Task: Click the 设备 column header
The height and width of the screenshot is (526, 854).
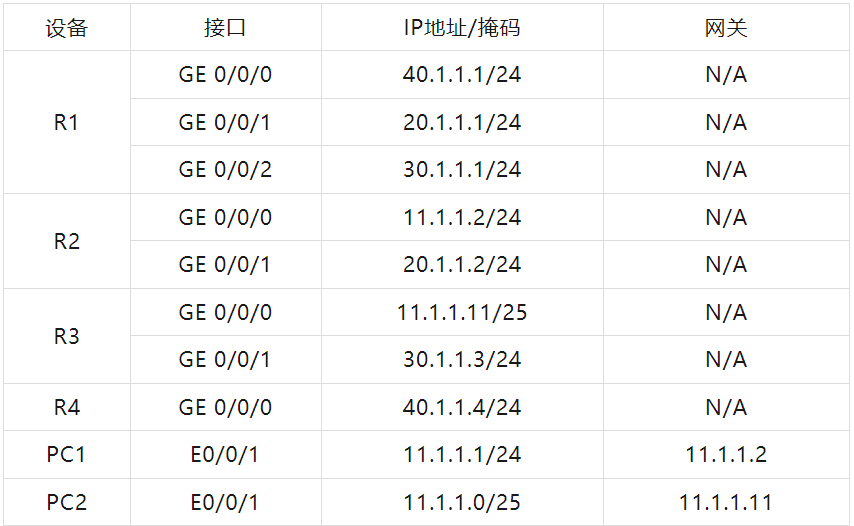Action: click(x=66, y=28)
